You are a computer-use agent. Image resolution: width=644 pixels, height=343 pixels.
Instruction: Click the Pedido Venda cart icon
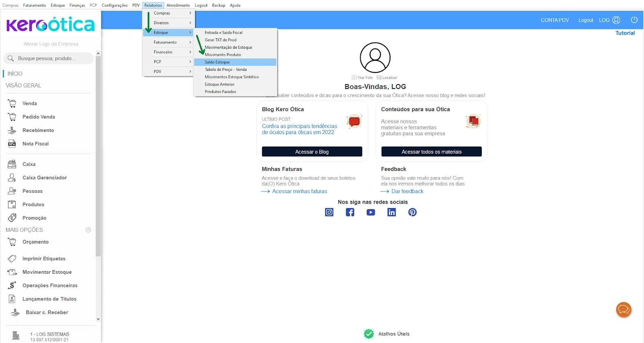(12, 117)
